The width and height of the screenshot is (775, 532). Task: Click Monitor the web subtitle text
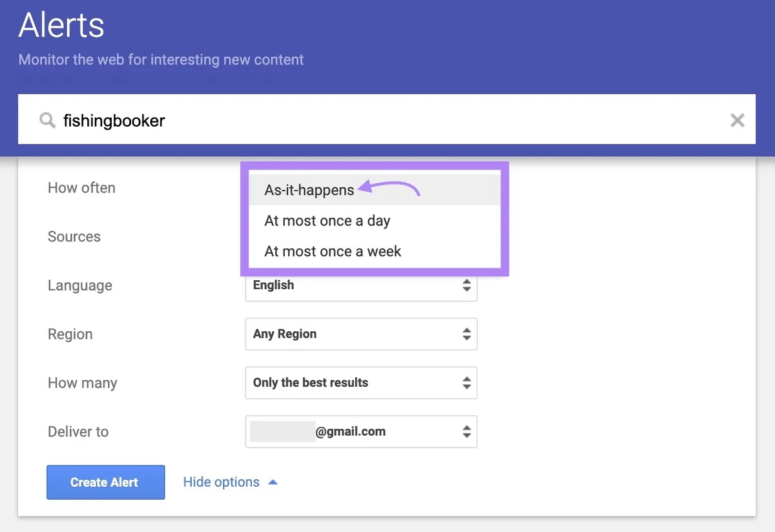tap(161, 60)
